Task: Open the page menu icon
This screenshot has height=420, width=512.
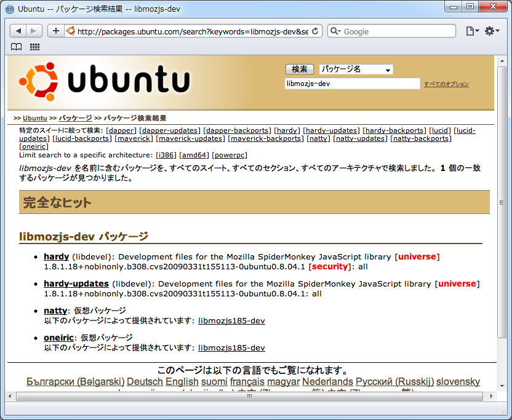Action: point(472,31)
